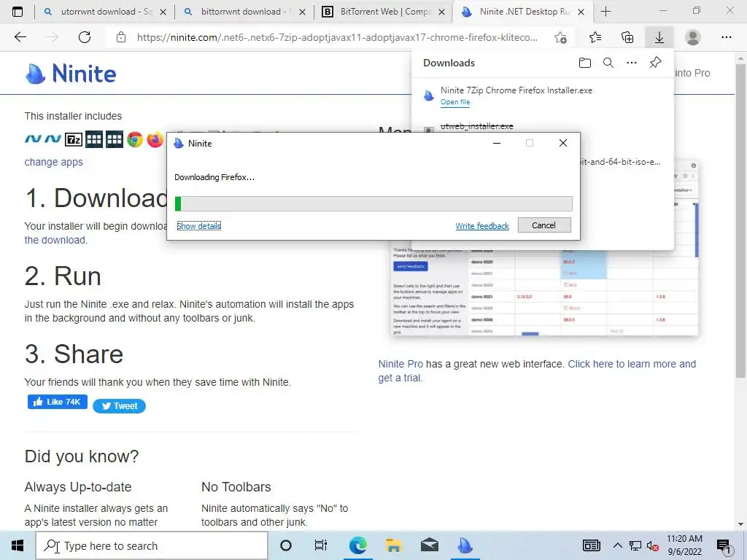This screenshot has width=747, height=560.
Task: Click Open file under Ninite installer download
Action: tap(455, 102)
